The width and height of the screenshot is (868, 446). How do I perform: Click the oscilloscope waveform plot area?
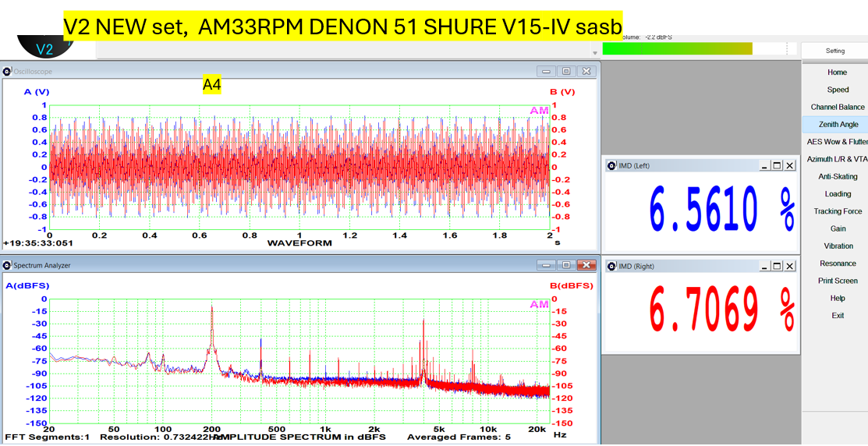pyautogui.click(x=299, y=167)
